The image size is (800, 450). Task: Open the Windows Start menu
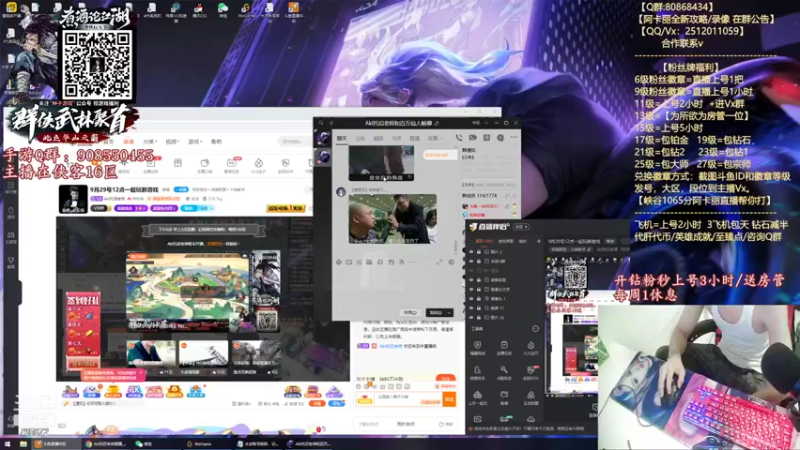[7, 444]
